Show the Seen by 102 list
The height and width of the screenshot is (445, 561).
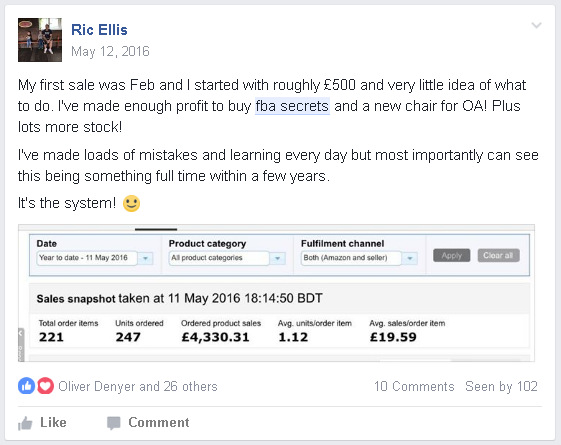click(x=501, y=386)
